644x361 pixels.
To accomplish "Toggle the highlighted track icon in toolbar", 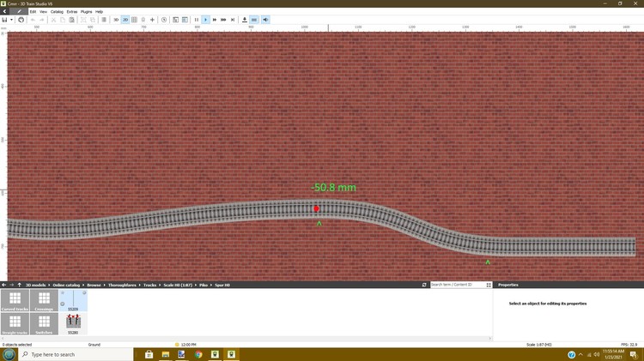I will point(254,20).
